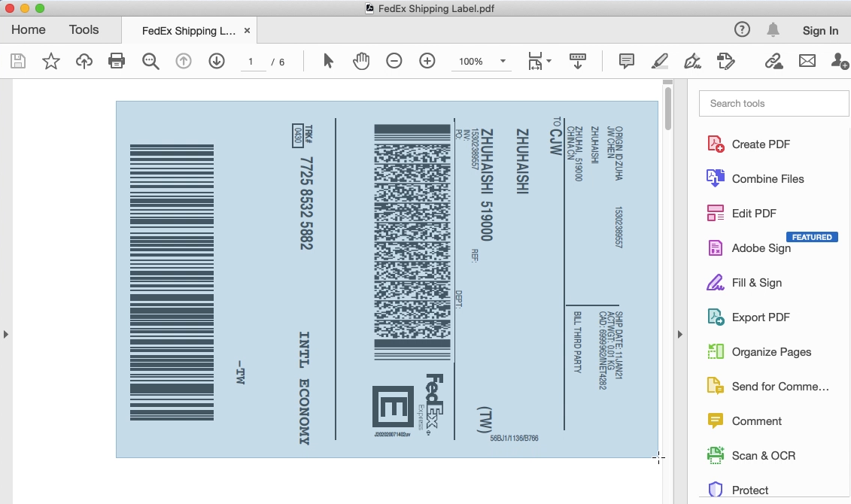Screen dimensions: 851x504
Task: Choose the Selection arrow tool
Action: tap(328, 61)
